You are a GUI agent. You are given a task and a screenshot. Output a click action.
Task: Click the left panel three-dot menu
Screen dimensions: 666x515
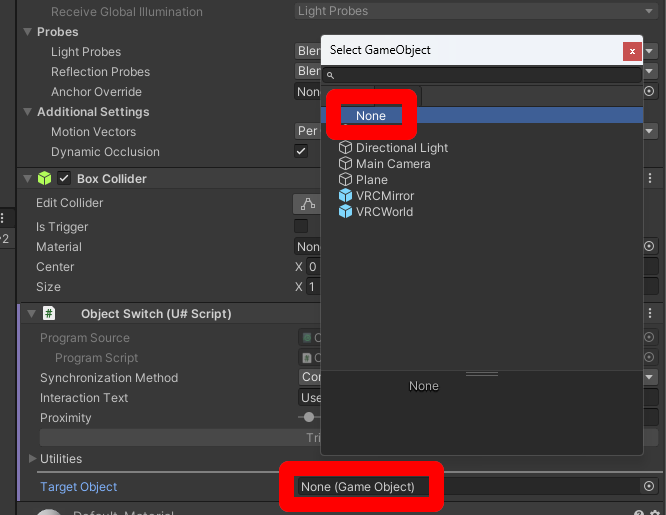click(x=3, y=218)
